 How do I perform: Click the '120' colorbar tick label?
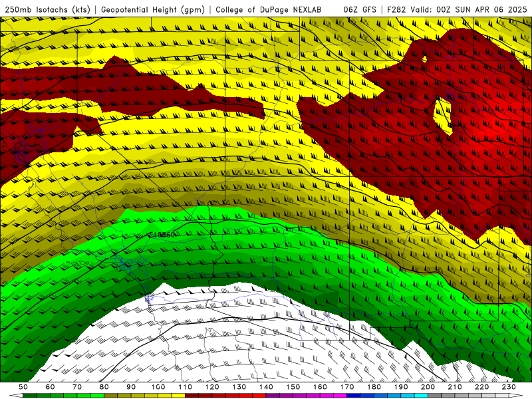(212, 387)
